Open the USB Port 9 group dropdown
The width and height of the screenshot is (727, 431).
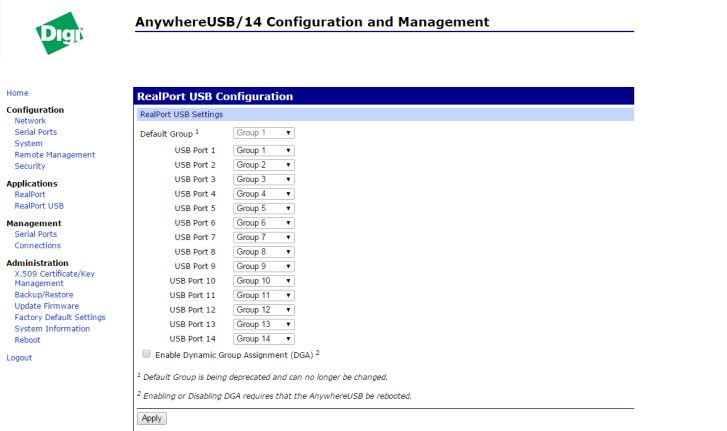[264, 266]
